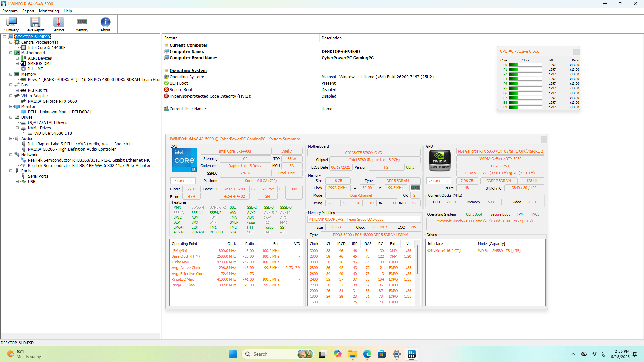The width and height of the screenshot is (644, 362).
Task: Open the CPU #0 selector dropdown
Action: click(183, 181)
